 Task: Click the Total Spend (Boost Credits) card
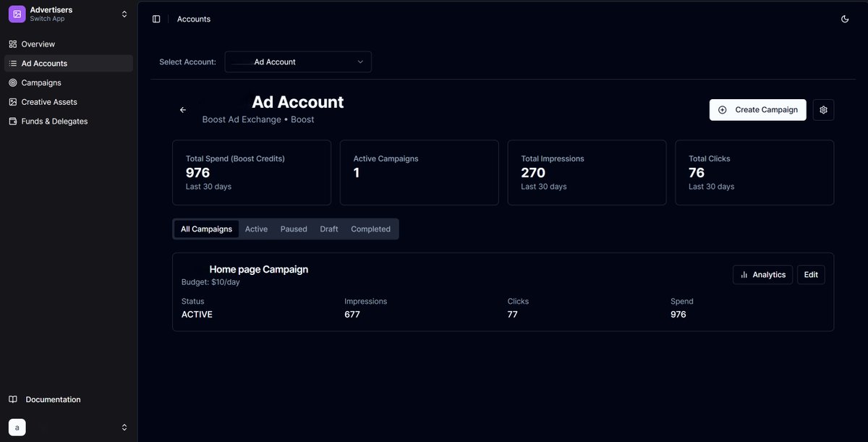click(252, 173)
